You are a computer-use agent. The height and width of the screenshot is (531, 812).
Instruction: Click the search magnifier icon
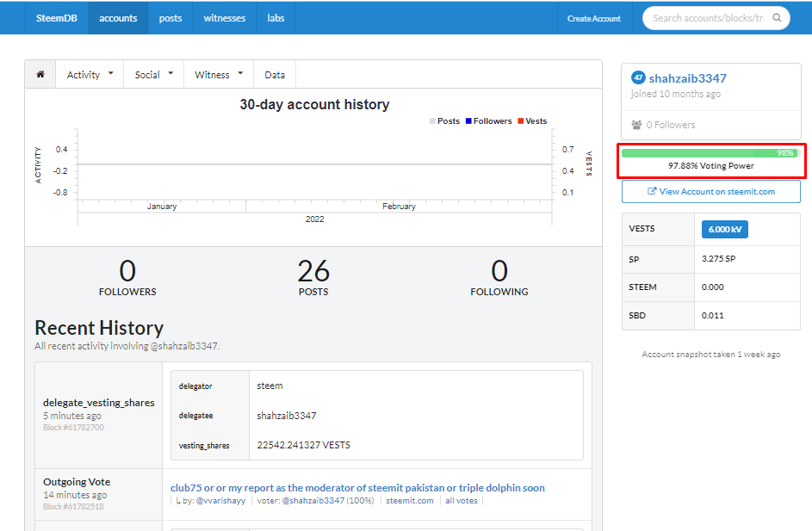(777, 18)
